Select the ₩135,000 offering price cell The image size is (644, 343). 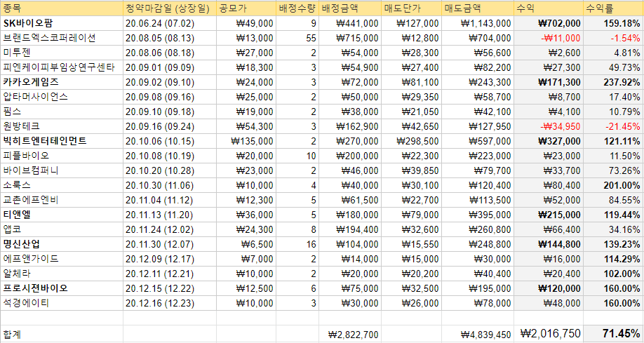[x=246, y=141]
